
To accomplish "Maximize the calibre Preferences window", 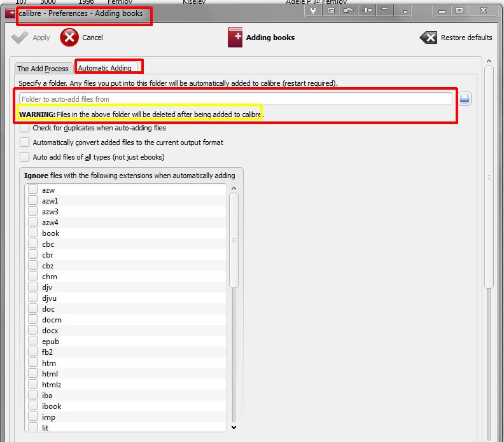I will pyautogui.click(x=459, y=10).
